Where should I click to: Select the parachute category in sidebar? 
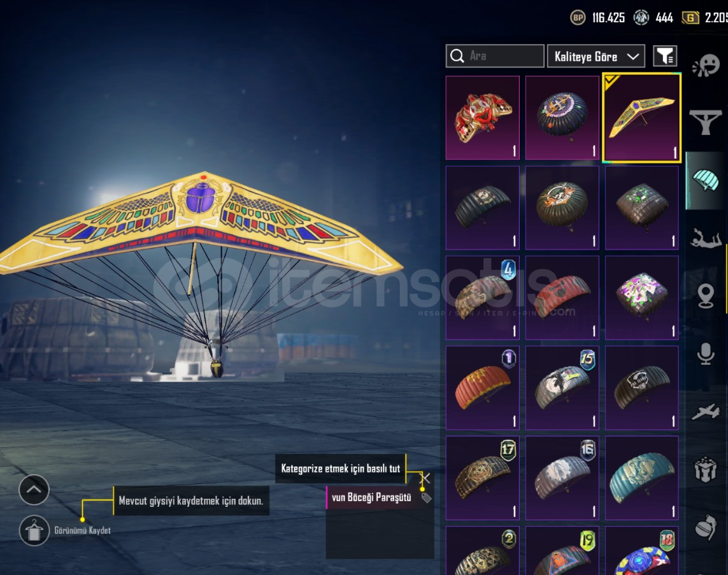pos(705,180)
